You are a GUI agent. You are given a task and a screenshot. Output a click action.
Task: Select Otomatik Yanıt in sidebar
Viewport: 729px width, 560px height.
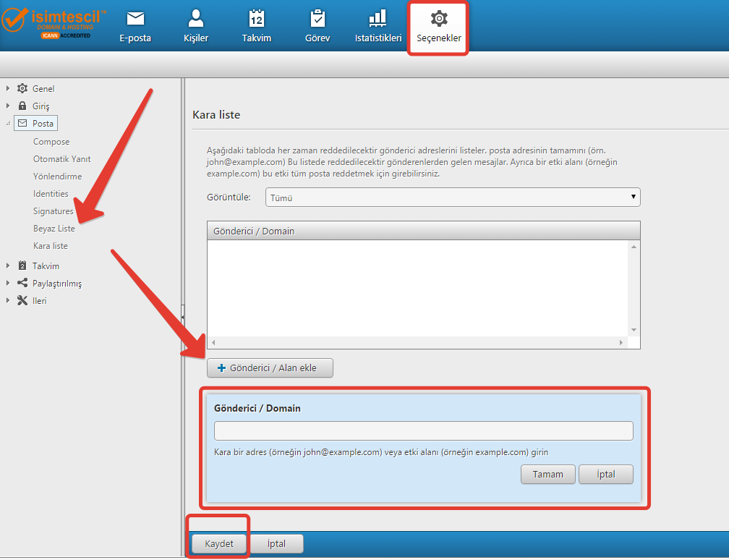pyautogui.click(x=62, y=159)
